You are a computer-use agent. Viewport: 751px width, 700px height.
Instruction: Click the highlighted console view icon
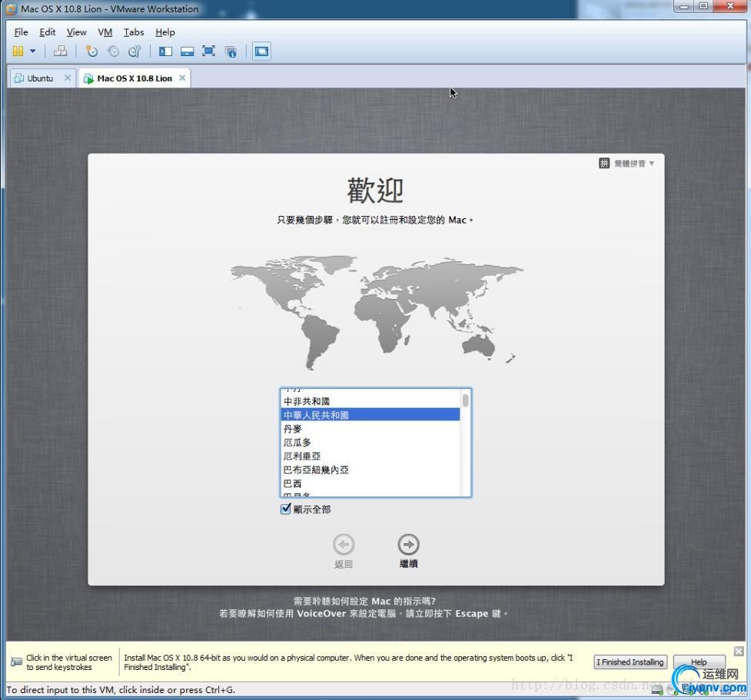(x=261, y=51)
